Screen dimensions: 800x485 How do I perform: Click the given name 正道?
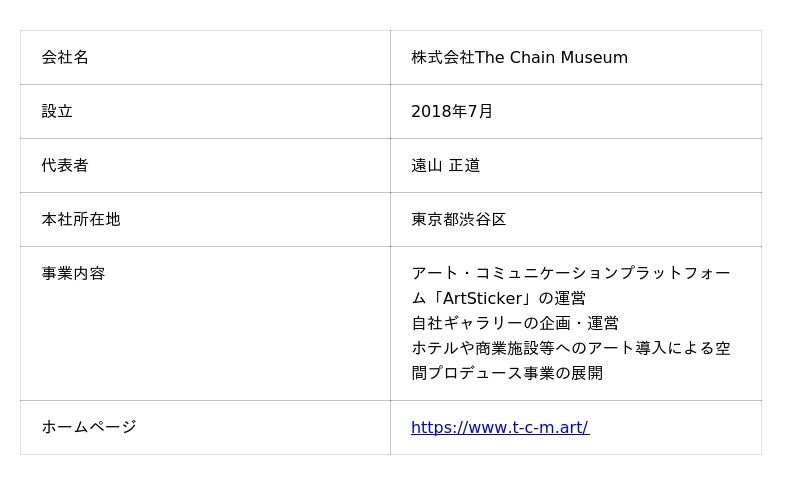464,166
